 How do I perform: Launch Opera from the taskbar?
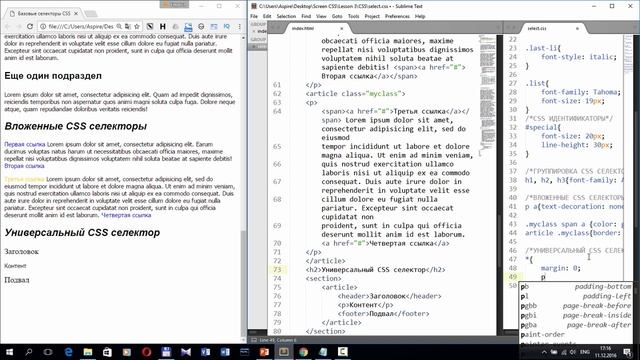[x=147, y=352]
